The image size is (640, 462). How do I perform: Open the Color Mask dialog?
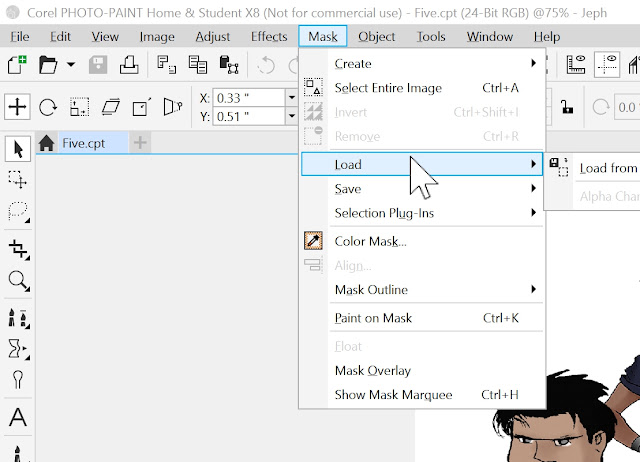(x=422, y=241)
